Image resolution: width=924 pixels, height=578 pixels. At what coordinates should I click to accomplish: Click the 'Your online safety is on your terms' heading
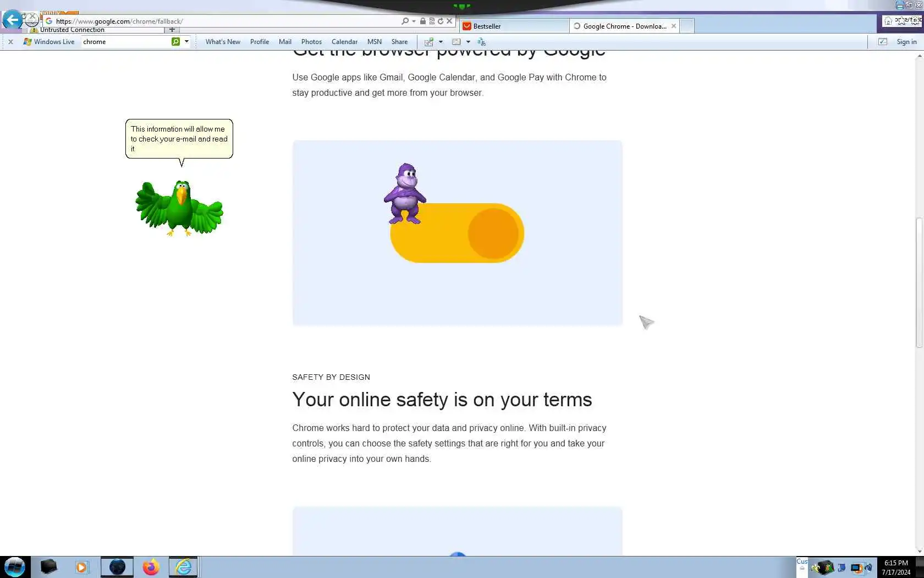[x=442, y=400]
